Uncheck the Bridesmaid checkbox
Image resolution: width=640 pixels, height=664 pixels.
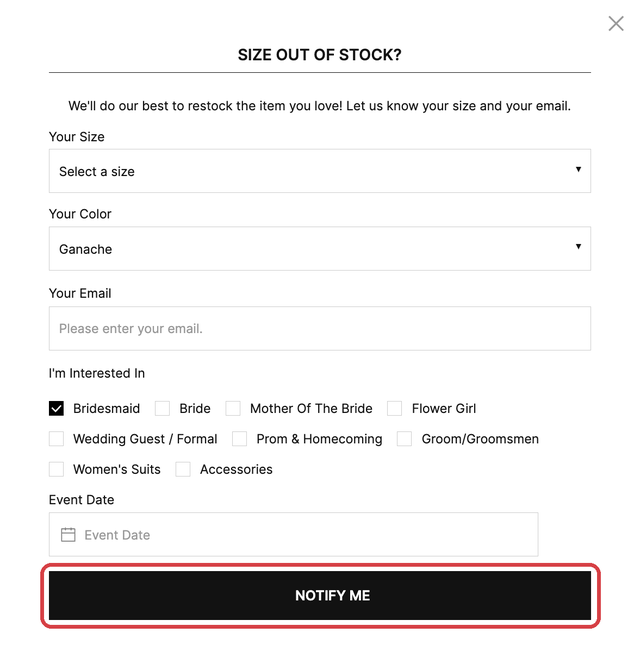(x=56, y=409)
